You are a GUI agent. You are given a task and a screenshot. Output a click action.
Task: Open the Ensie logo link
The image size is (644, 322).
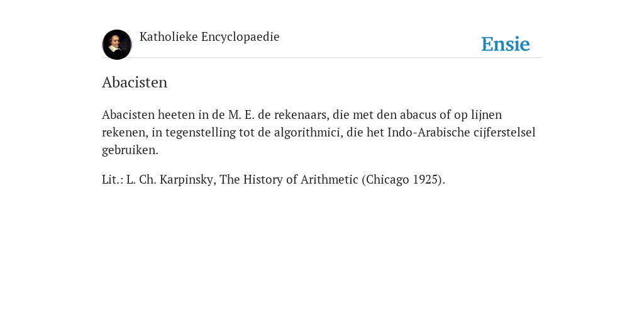505,44
